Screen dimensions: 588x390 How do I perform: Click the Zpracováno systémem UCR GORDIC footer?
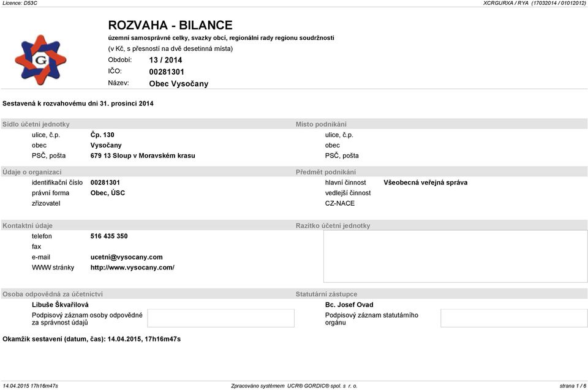294,386
